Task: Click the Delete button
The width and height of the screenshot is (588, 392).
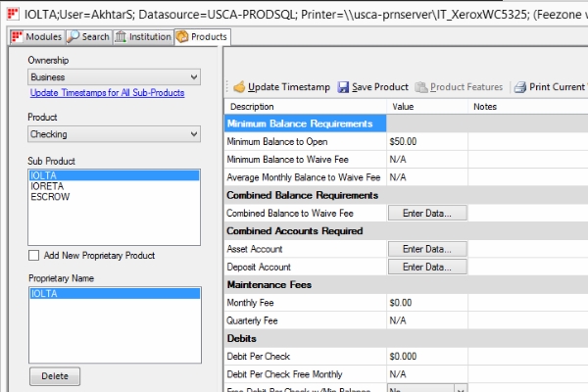Action: click(55, 376)
